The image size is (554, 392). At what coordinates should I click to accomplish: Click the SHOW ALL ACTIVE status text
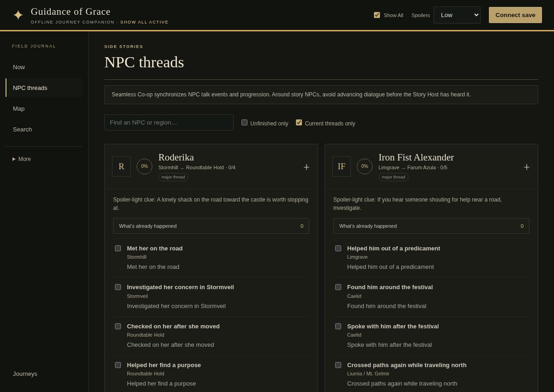pyautogui.click(x=145, y=22)
